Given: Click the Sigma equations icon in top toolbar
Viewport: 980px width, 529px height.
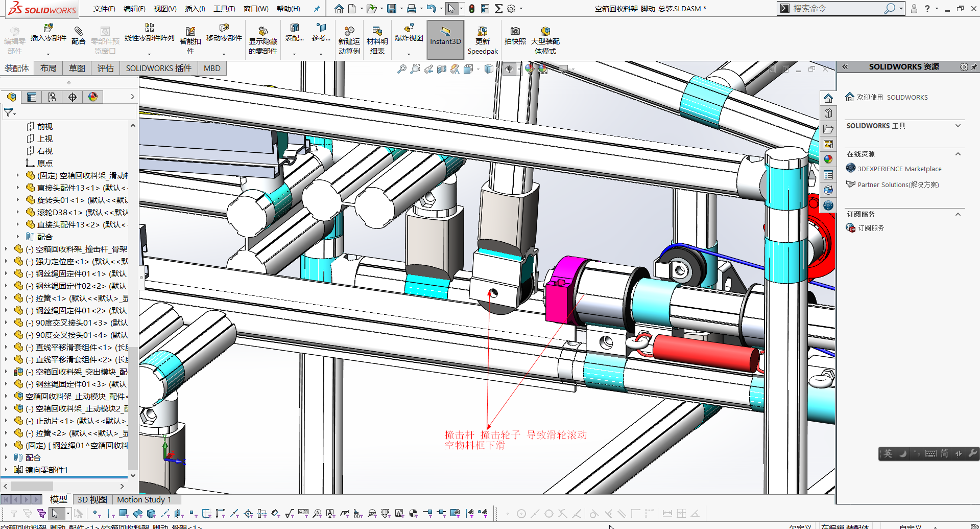Looking at the screenshot, I should tap(499, 9).
